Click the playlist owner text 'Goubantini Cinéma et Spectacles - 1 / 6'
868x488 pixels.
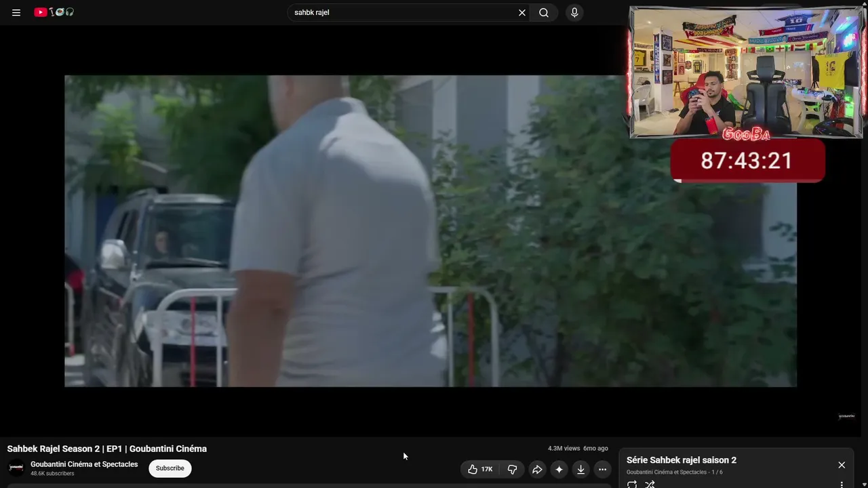pyautogui.click(x=675, y=472)
